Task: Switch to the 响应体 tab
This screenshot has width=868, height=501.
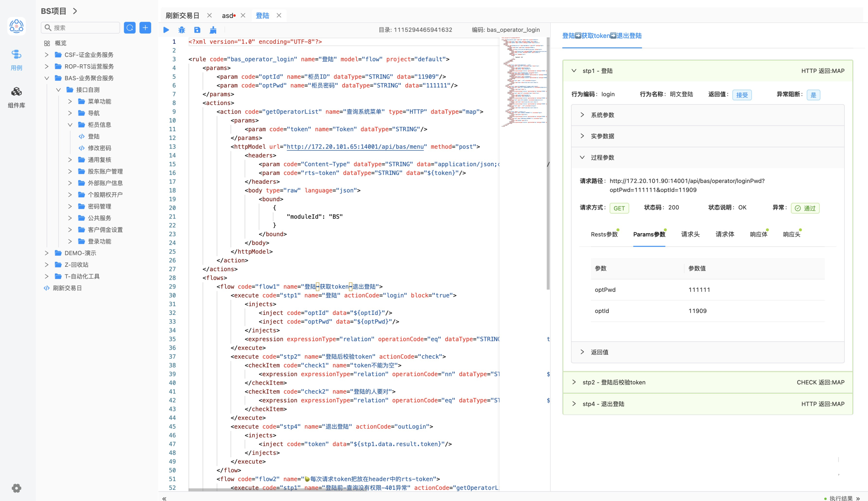Action: click(x=758, y=234)
